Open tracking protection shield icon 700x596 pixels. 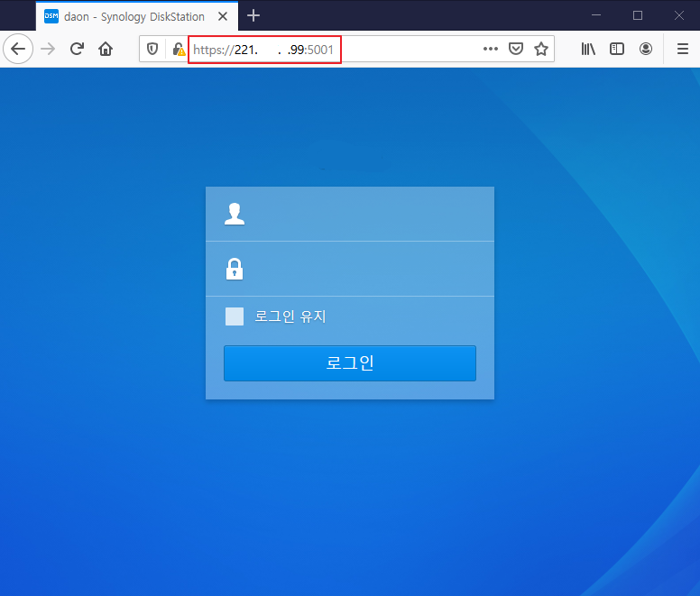[x=152, y=49]
